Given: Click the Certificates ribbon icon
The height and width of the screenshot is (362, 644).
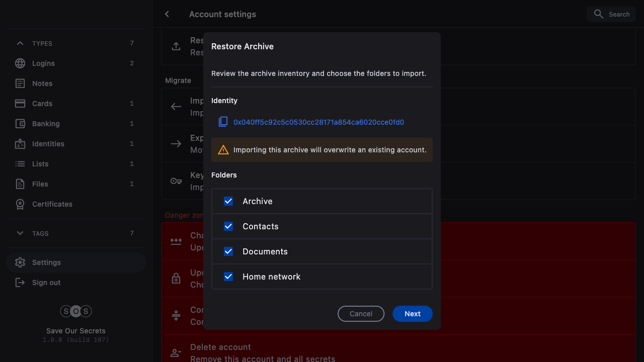Looking at the screenshot, I should (x=20, y=204).
